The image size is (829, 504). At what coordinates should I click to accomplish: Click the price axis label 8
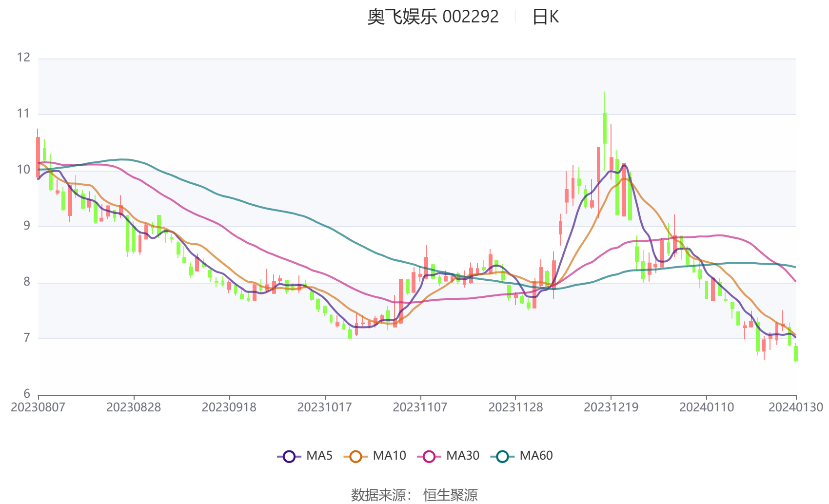(x=27, y=282)
